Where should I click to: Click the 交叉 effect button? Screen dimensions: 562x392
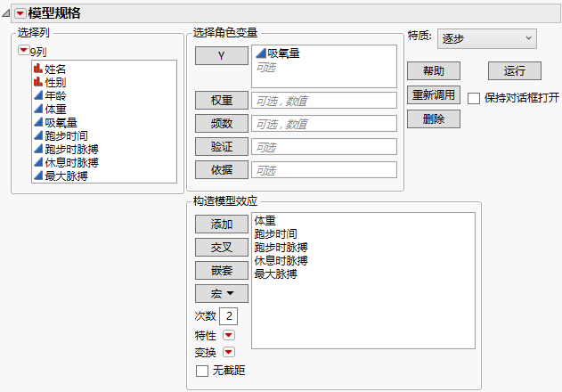(x=222, y=247)
